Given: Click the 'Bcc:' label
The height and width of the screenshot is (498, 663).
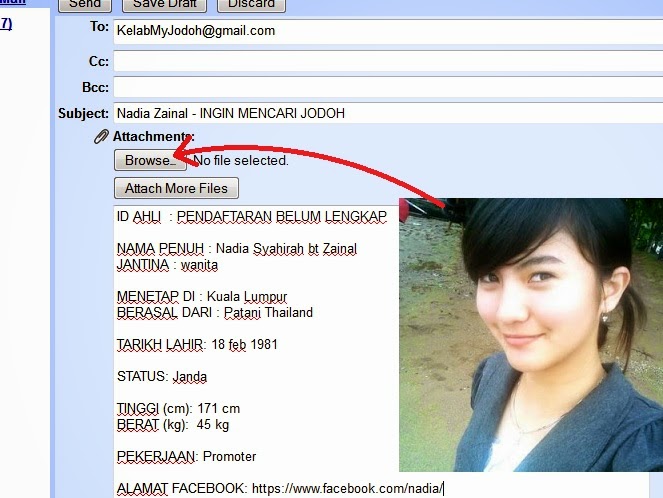Looking at the screenshot, I should (x=96, y=87).
